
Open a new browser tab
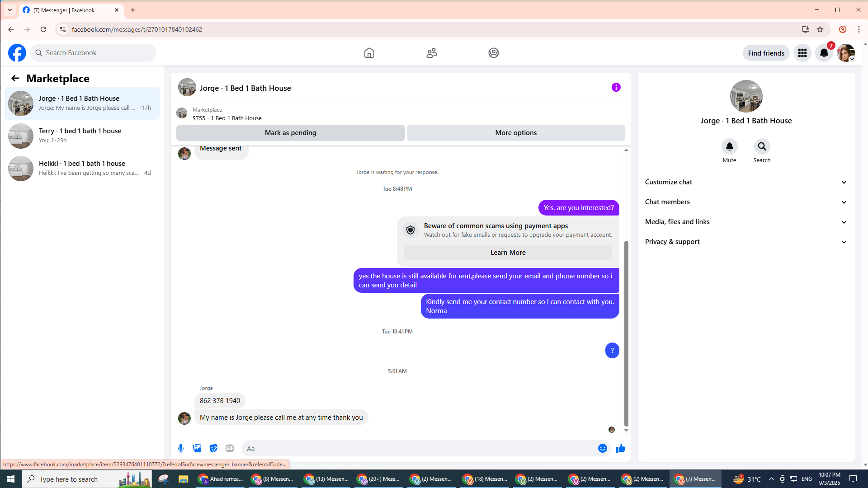pos(133,10)
